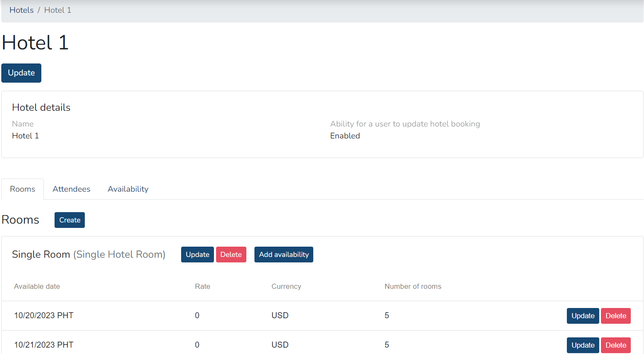Switch to the Rooms tab
This screenshot has width=644, height=354.
(x=23, y=189)
